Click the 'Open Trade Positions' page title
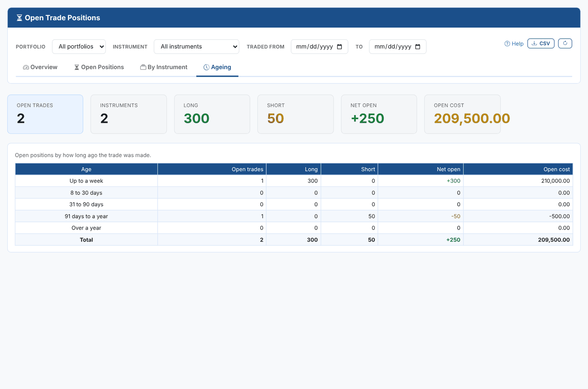The image size is (588, 389). coord(62,18)
